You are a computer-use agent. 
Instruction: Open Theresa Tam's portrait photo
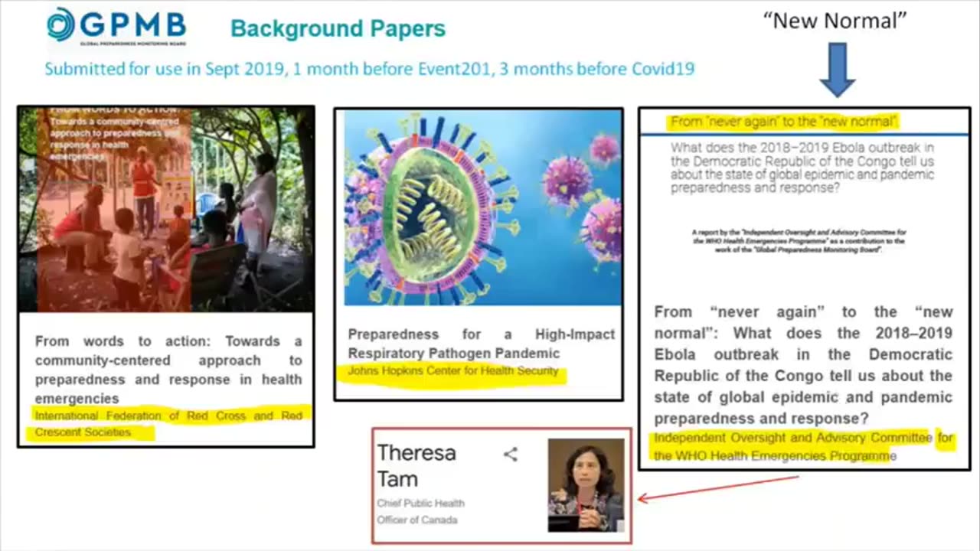tap(586, 485)
